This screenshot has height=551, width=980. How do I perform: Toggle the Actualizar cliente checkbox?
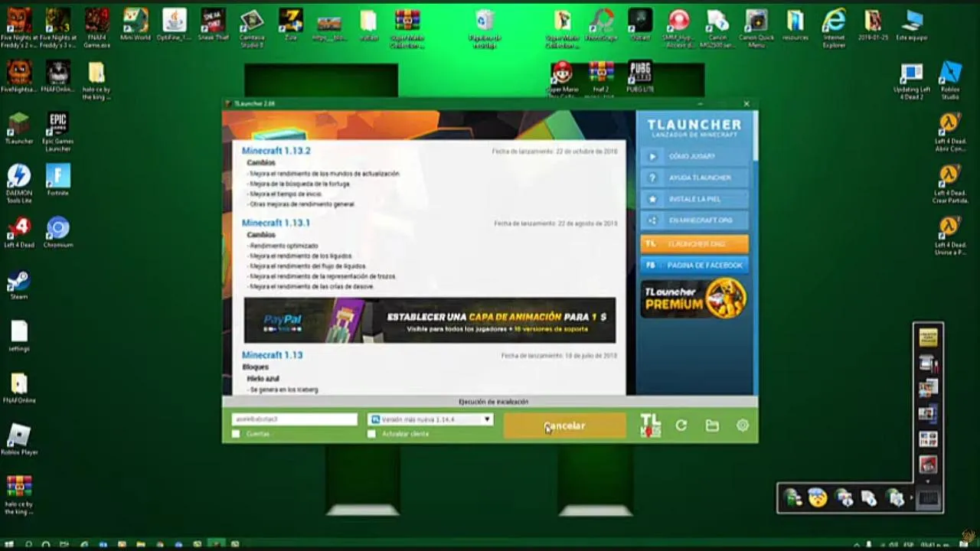(371, 434)
